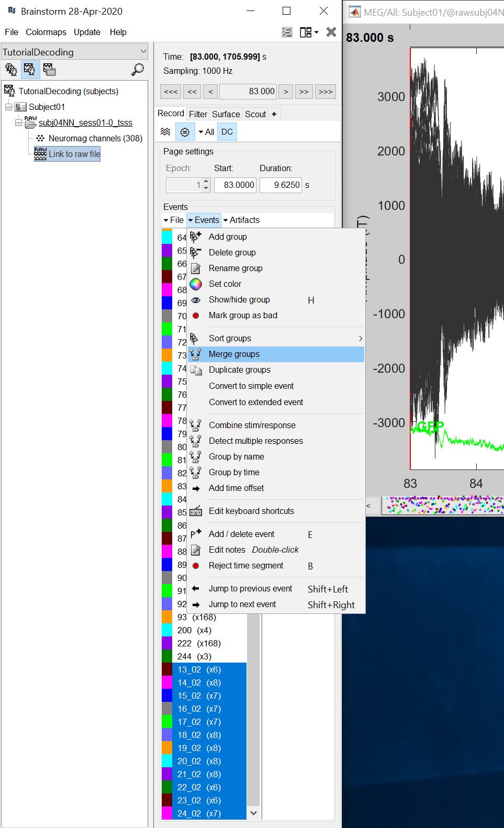Click Neuromag channels sensor icon
The image size is (504, 828).
(40, 139)
